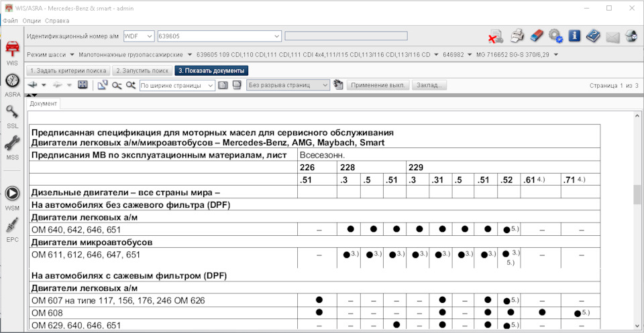The height and width of the screenshot is (333, 644).
Task: Click the 'Применение выкл.' button
Action: [378, 85]
